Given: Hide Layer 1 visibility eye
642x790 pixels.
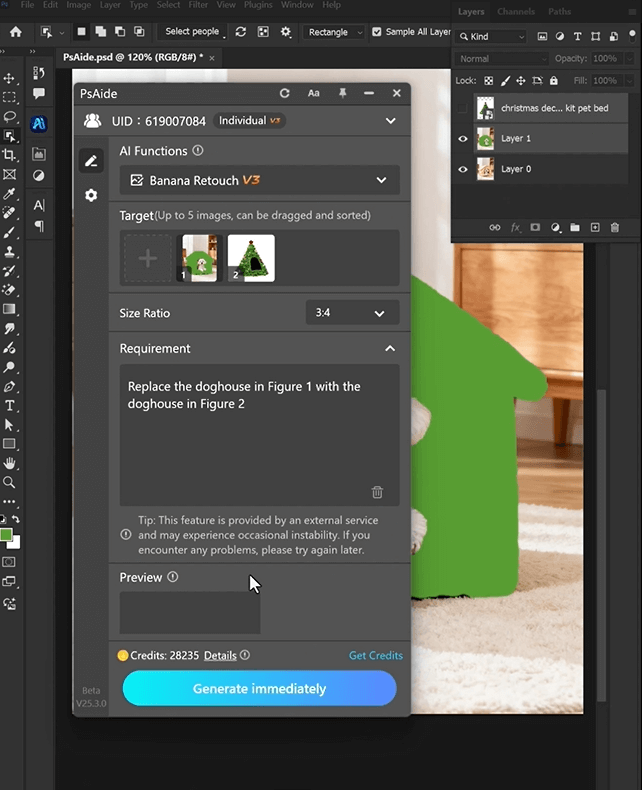Looking at the screenshot, I should coord(463,139).
